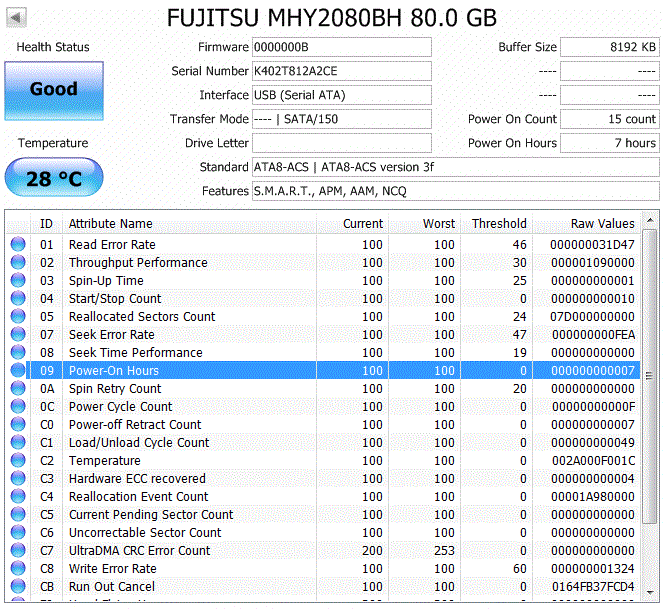The height and width of the screenshot is (609, 666).
Task: Click the status orb for Start/Stop Count
Action: point(18,298)
